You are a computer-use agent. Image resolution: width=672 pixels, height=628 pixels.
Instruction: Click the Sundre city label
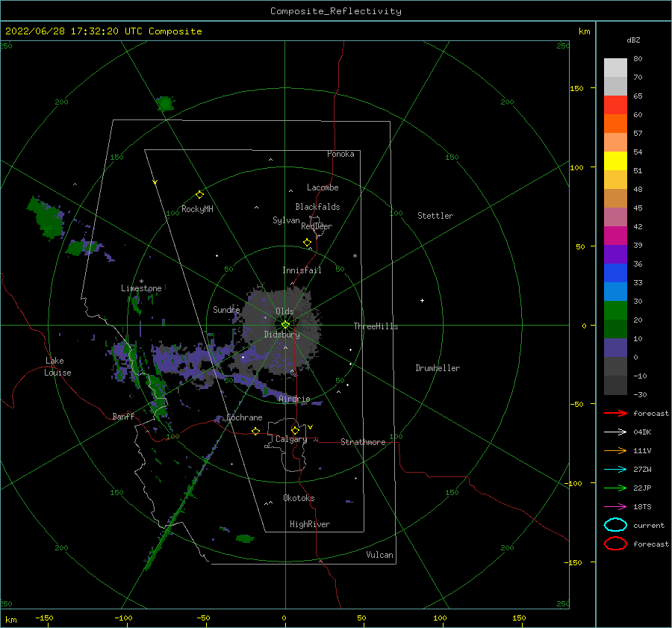[x=226, y=309]
